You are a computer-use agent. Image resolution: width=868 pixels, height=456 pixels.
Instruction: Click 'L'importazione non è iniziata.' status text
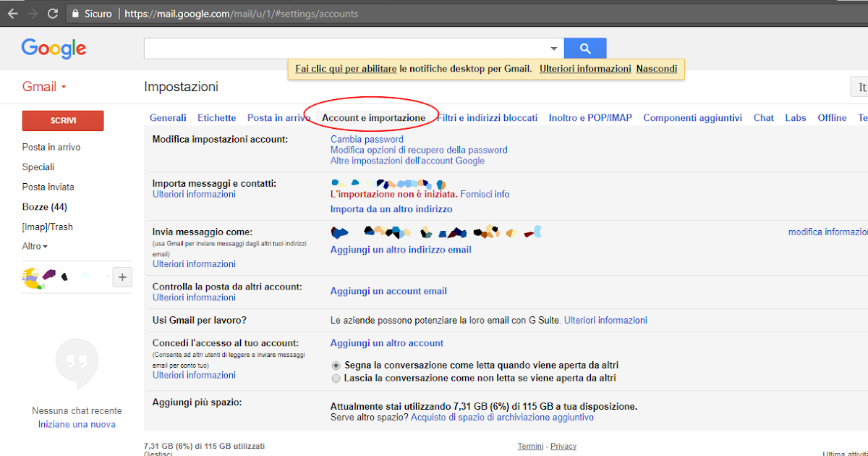point(393,194)
